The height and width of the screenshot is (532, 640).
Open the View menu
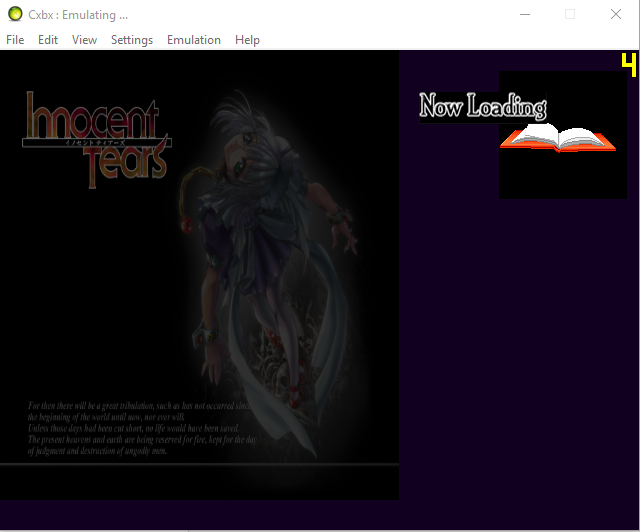pyautogui.click(x=84, y=40)
